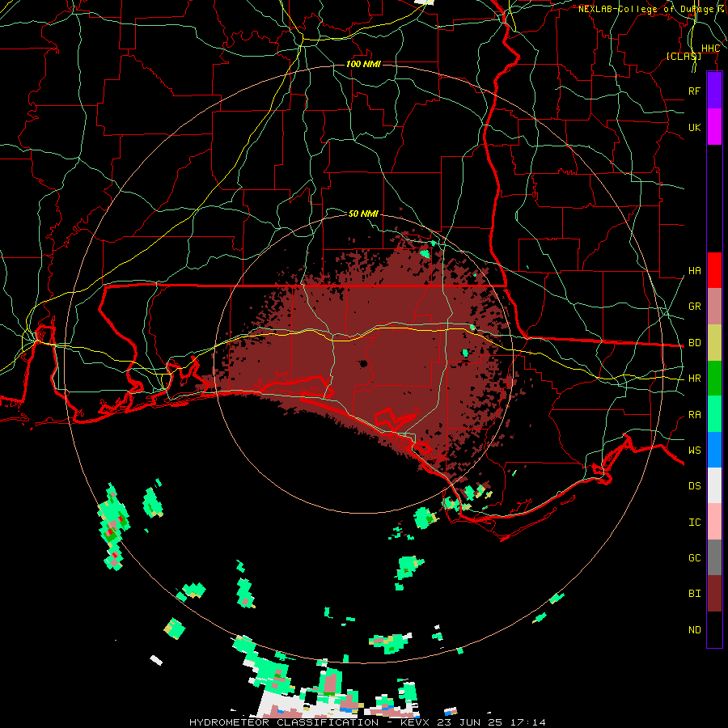Click the 'RA' legend label
The width and height of the screenshot is (728, 728).
pyautogui.click(x=694, y=415)
